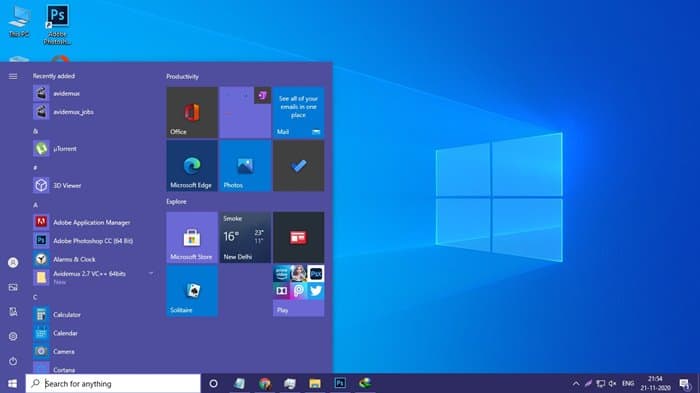Open the Office tile
700x393 pixels.
[x=192, y=112]
